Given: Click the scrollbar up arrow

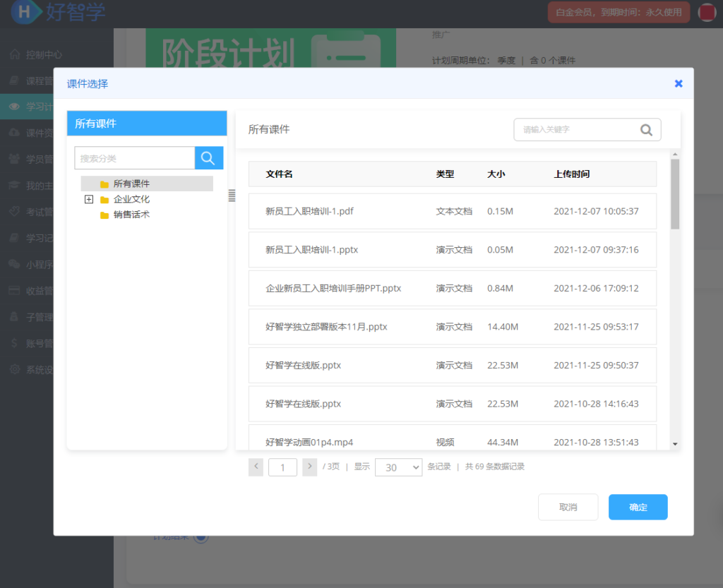Looking at the screenshot, I should tap(675, 155).
